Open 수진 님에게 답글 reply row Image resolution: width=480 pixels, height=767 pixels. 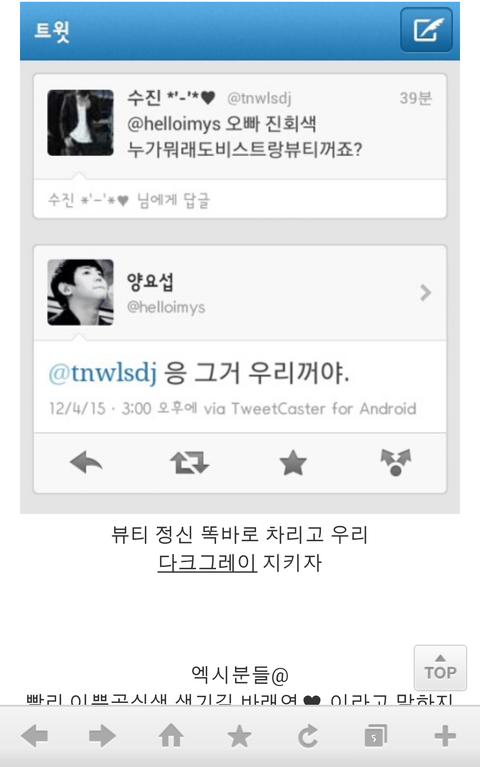click(240, 200)
